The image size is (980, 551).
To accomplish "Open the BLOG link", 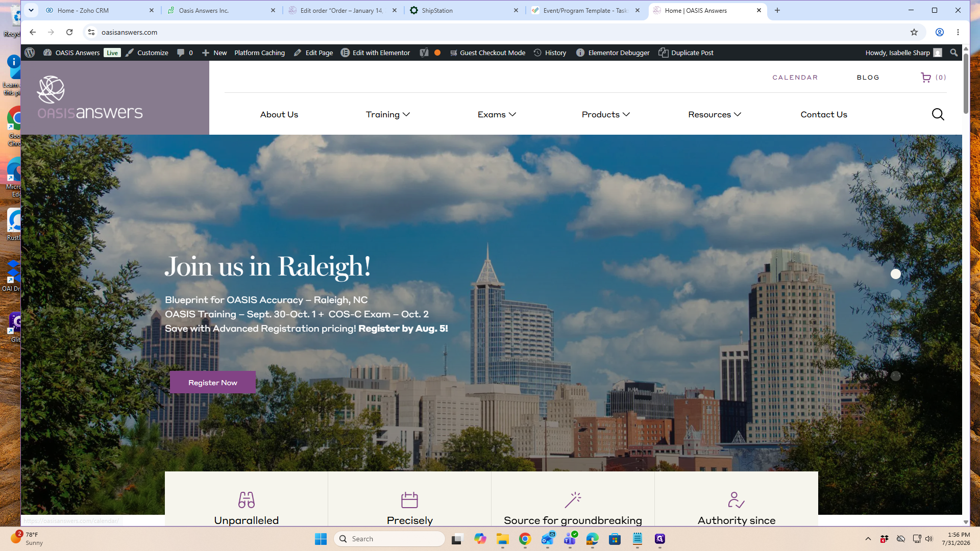I will coord(868,78).
